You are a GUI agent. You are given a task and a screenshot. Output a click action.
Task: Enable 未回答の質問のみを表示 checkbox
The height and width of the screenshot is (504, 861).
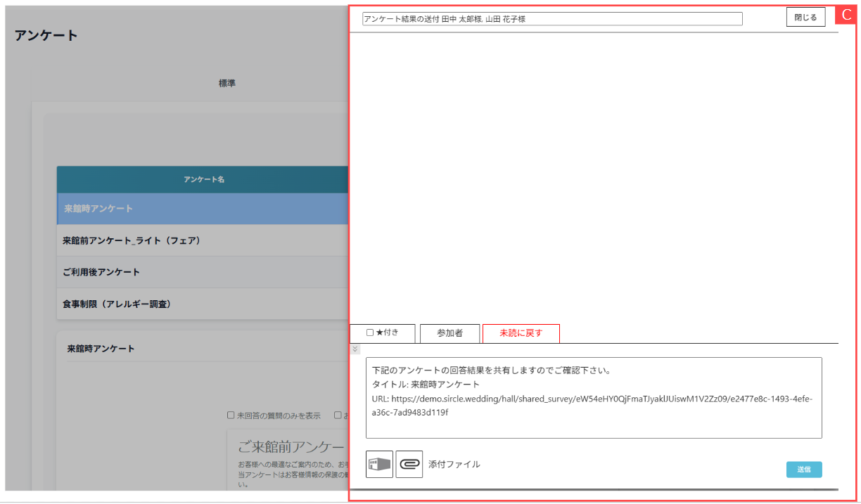pyautogui.click(x=231, y=415)
